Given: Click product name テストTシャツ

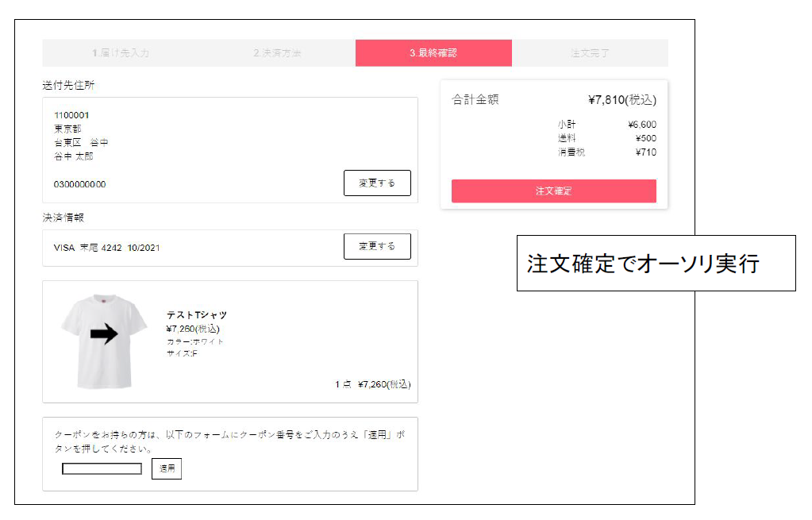Looking at the screenshot, I should 197,315.
